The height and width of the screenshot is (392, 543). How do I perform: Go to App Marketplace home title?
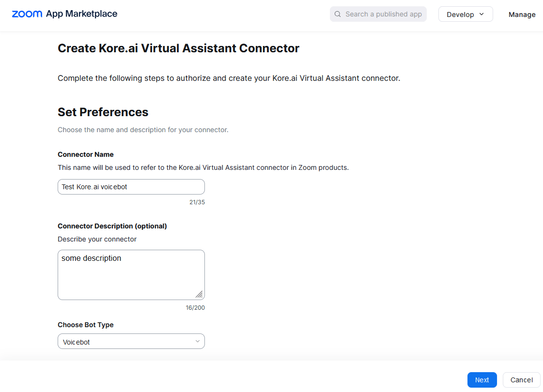coord(82,14)
